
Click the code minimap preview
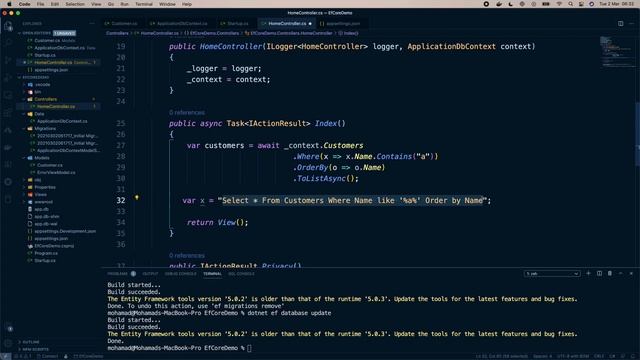[617, 51]
